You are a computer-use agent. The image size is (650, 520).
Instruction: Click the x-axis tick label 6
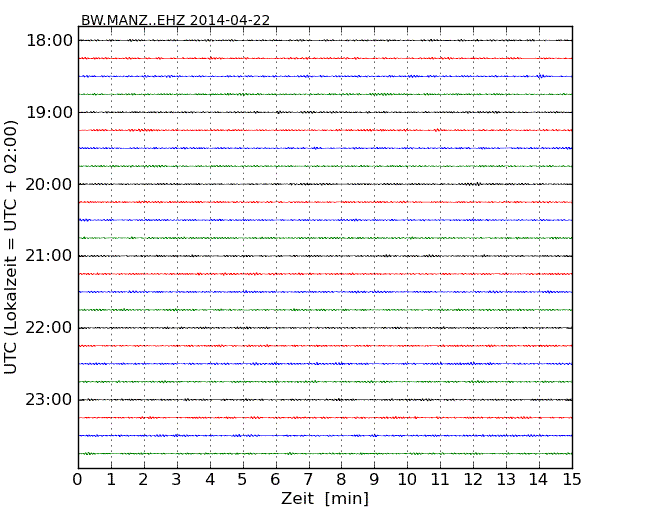click(275, 479)
